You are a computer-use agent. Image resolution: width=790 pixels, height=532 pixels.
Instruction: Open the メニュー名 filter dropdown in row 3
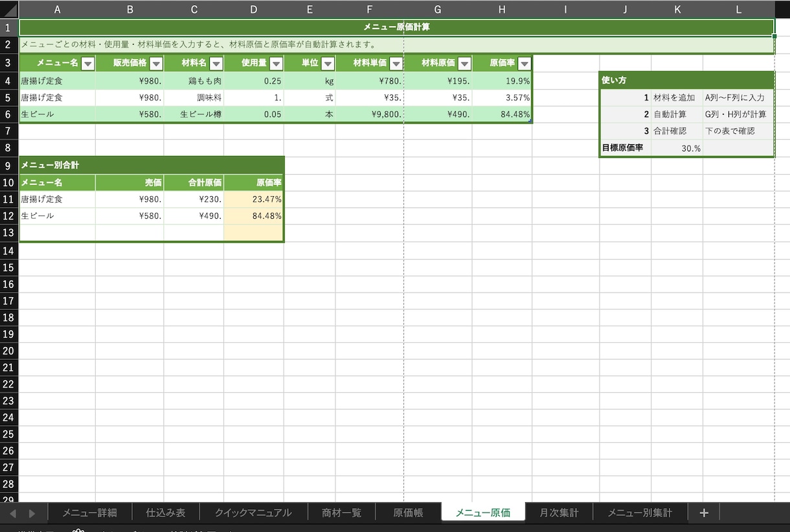(88, 63)
